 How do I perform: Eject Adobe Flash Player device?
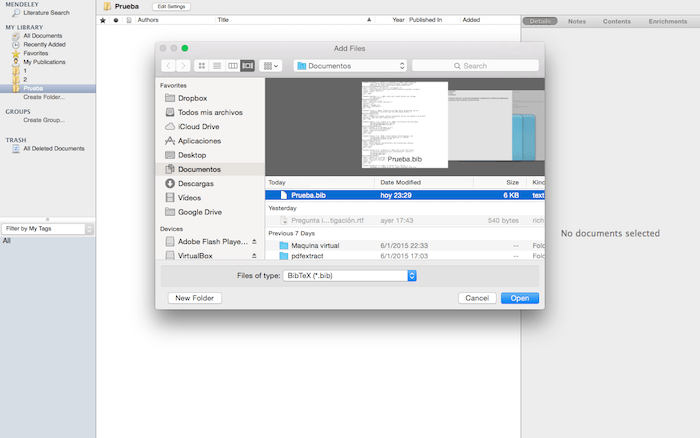tap(254, 242)
